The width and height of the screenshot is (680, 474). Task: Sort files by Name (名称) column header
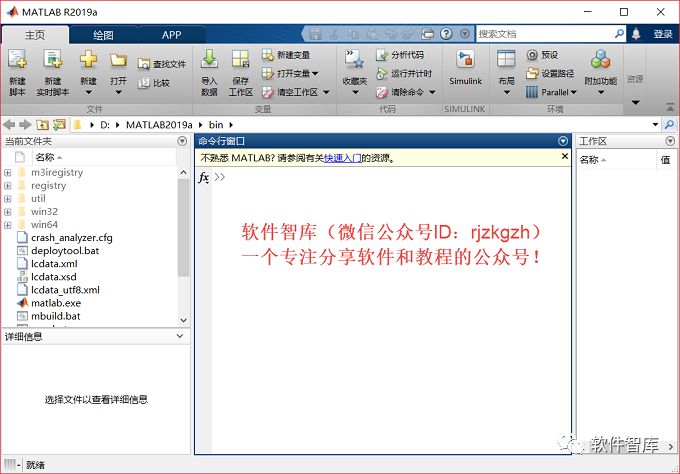(104, 157)
